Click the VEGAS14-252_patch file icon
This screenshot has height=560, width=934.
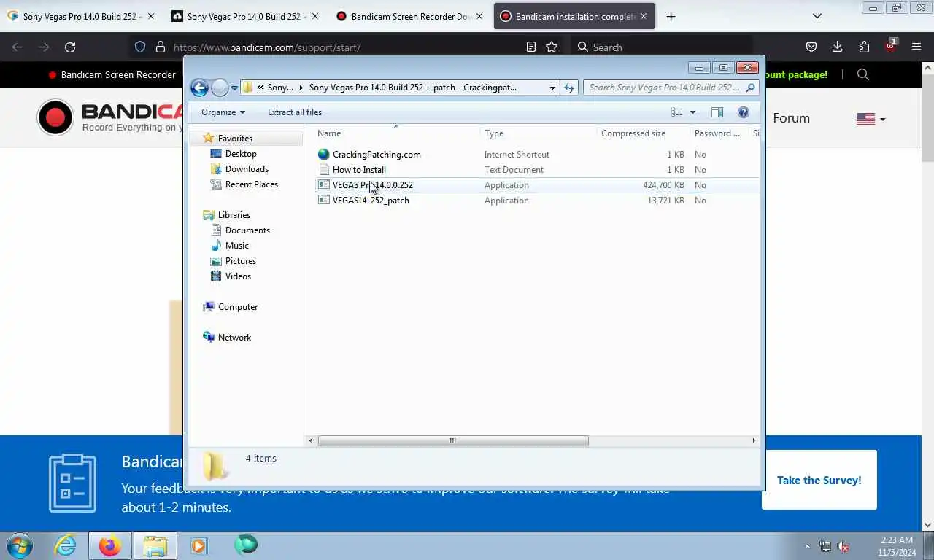point(324,201)
